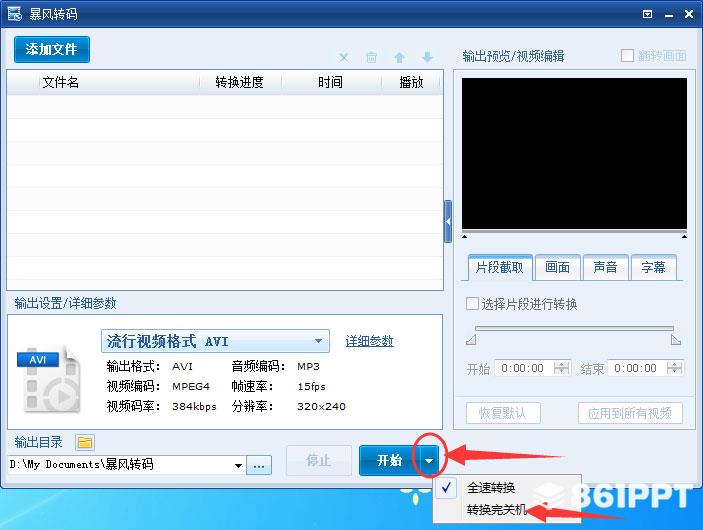Switch to the 字幕 tab
Image resolution: width=703 pixels, height=530 pixels.
pyautogui.click(x=653, y=268)
